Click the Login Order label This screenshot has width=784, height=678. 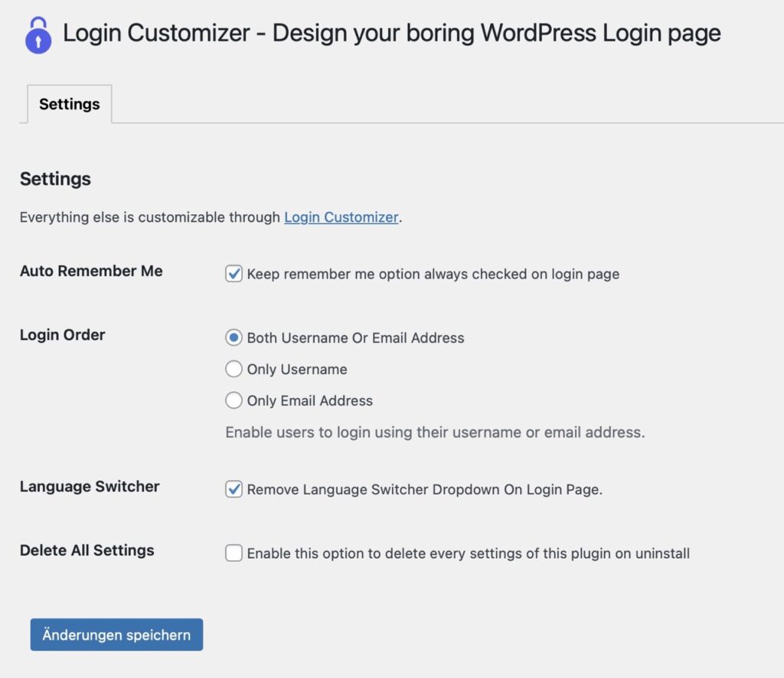point(63,334)
